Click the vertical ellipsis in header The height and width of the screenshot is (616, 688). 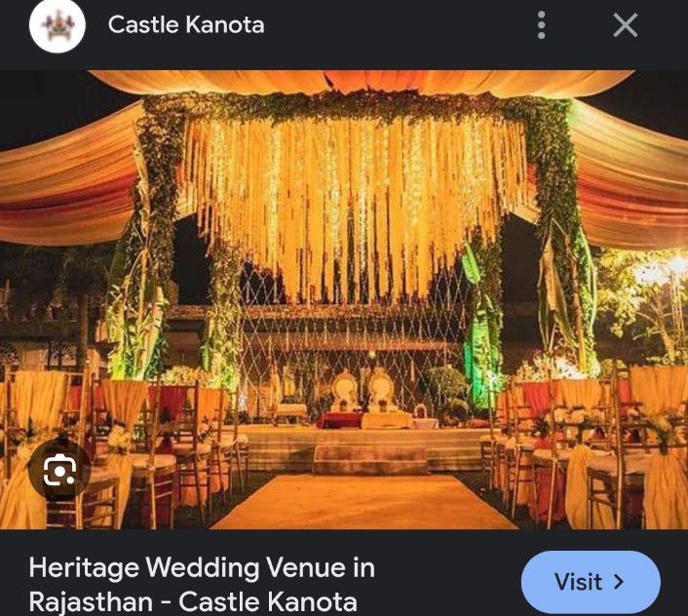541,25
